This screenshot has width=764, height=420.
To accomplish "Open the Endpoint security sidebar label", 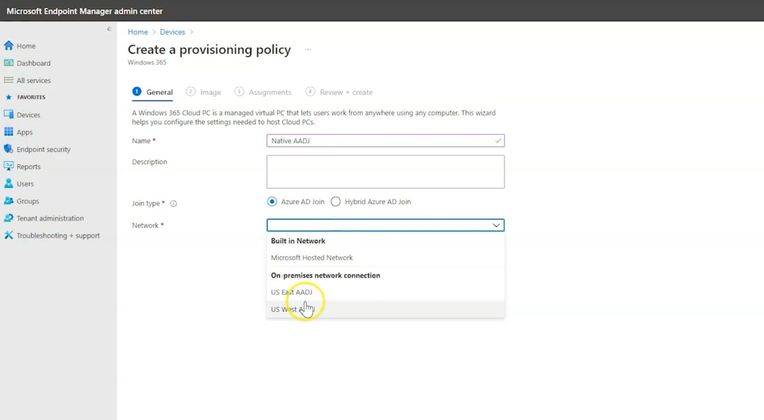I will pyautogui.click(x=43, y=150).
